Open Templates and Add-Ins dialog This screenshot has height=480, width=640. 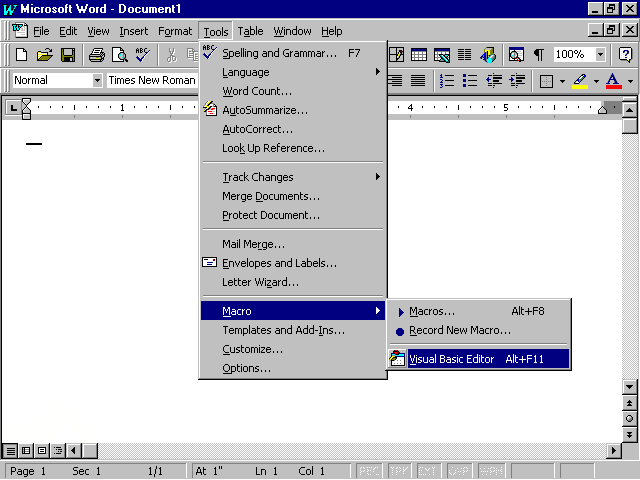pyautogui.click(x=293, y=330)
